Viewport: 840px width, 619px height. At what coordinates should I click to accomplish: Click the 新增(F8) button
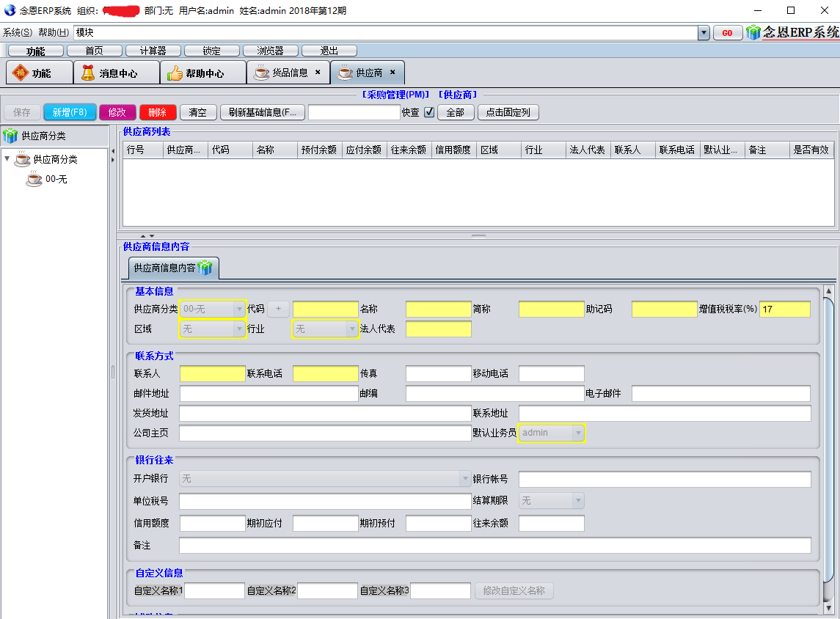point(70,112)
